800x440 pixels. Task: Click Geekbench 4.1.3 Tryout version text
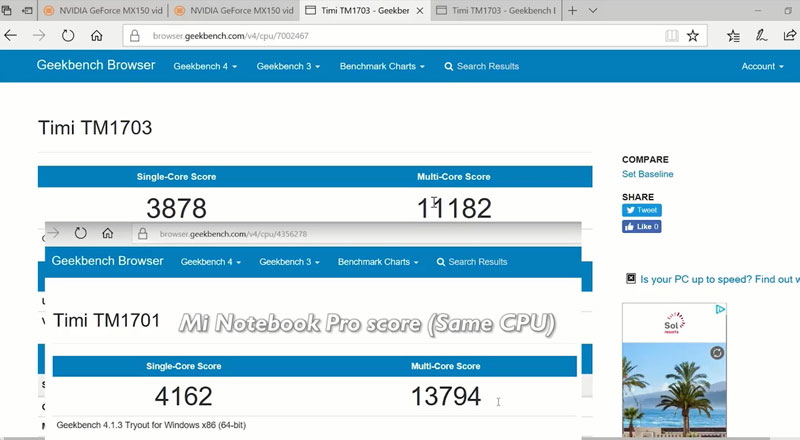(x=151, y=425)
